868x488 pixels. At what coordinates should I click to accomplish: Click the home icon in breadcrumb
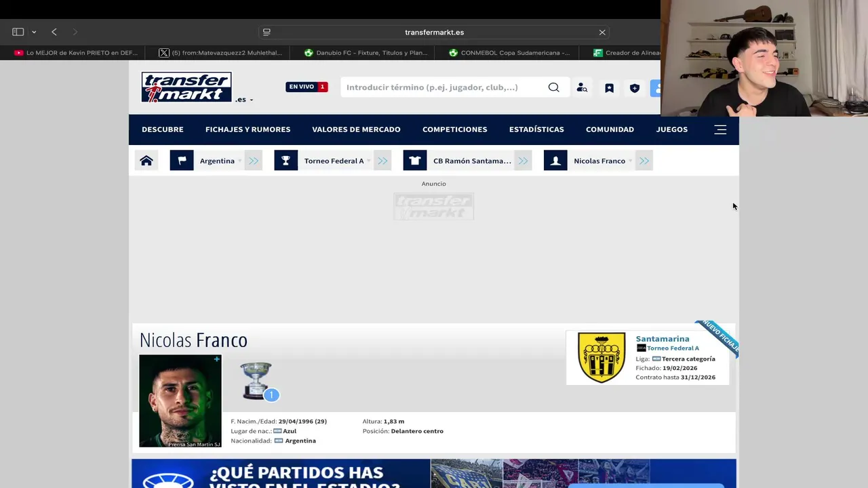point(146,161)
